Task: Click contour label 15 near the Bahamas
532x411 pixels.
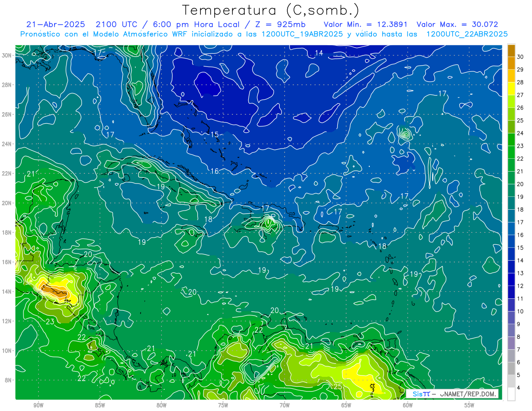Action: point(215,134)
